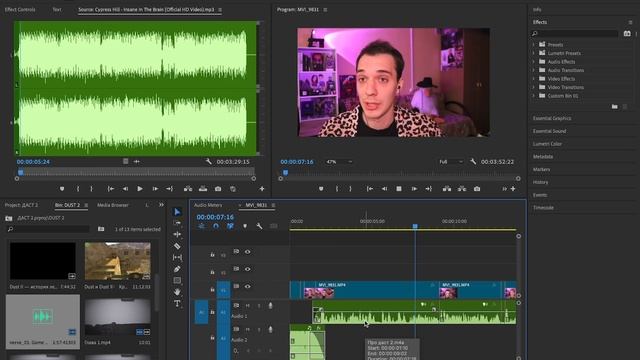Expand Audio Effects folder
640x360 pixels.
[x=533, y=62]
